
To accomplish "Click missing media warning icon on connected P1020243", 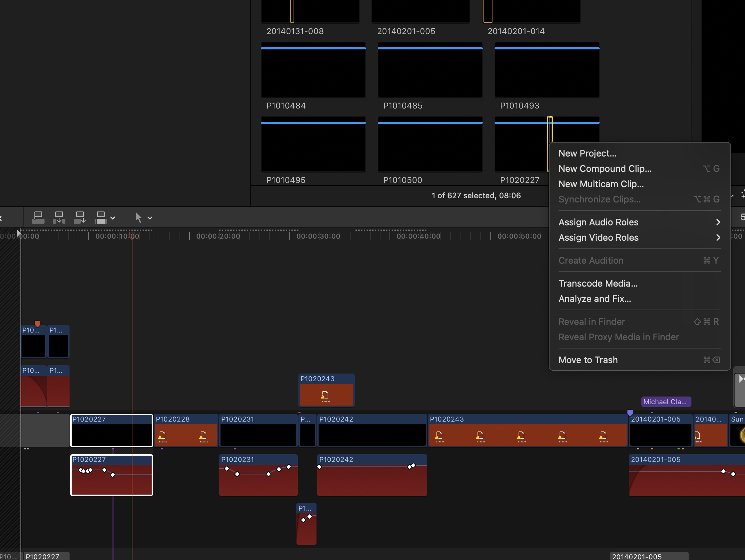I will pyautogui.click(x=325, y=395).
